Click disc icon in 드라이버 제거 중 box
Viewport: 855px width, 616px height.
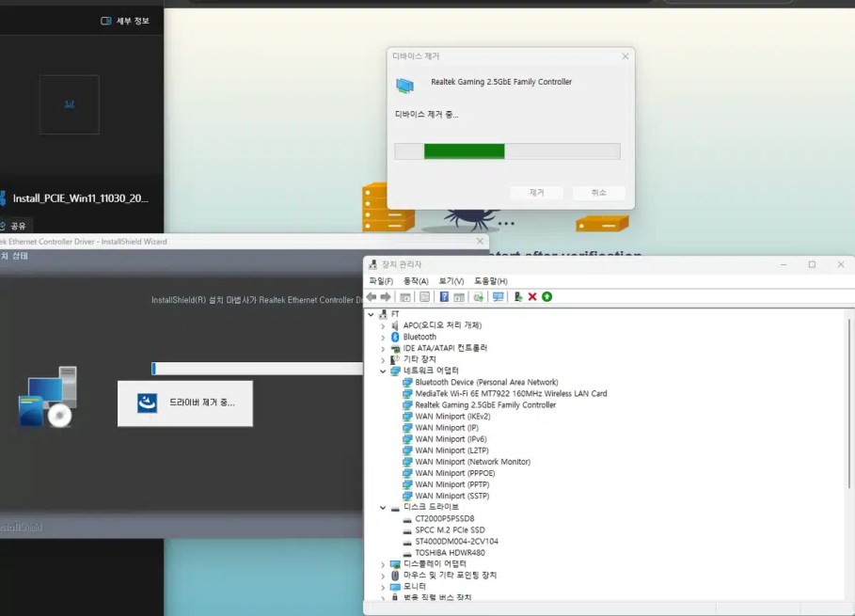(x=147, y=403)
